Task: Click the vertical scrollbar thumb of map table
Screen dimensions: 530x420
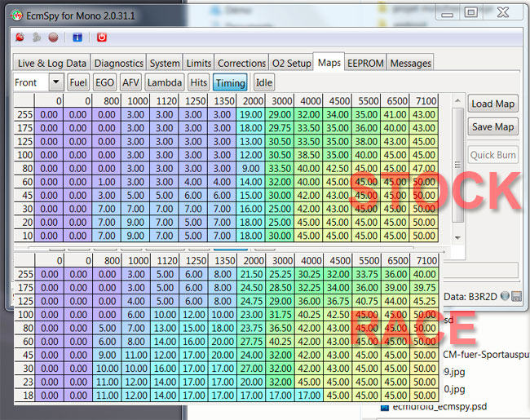Action: click(457, 165)
